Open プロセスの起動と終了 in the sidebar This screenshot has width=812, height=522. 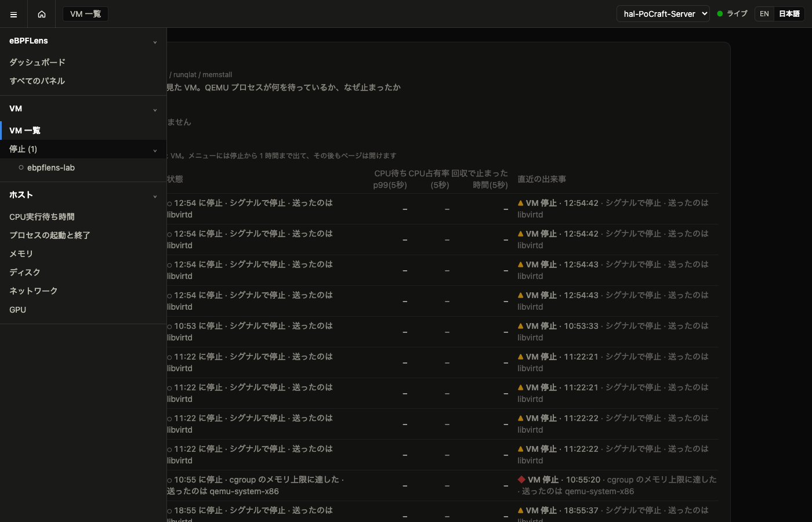(x=50, y=235)
